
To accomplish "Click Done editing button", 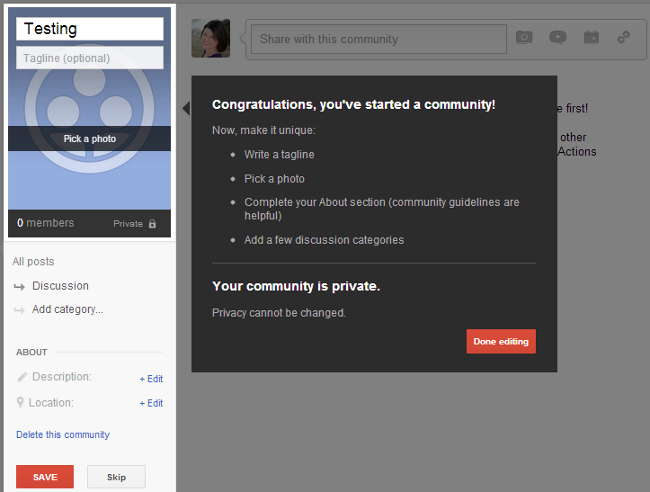I will [501, 341].
